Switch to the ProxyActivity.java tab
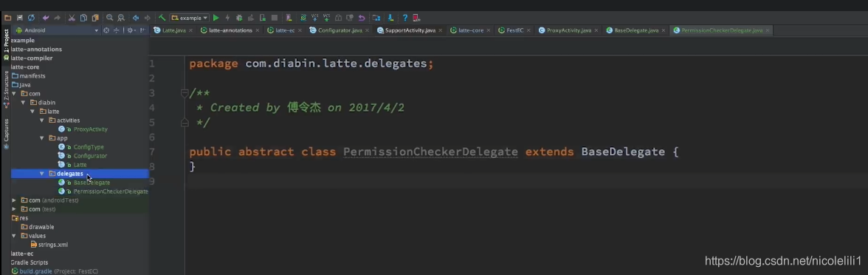This screenshot has height=275, width=868. [568, 30]
